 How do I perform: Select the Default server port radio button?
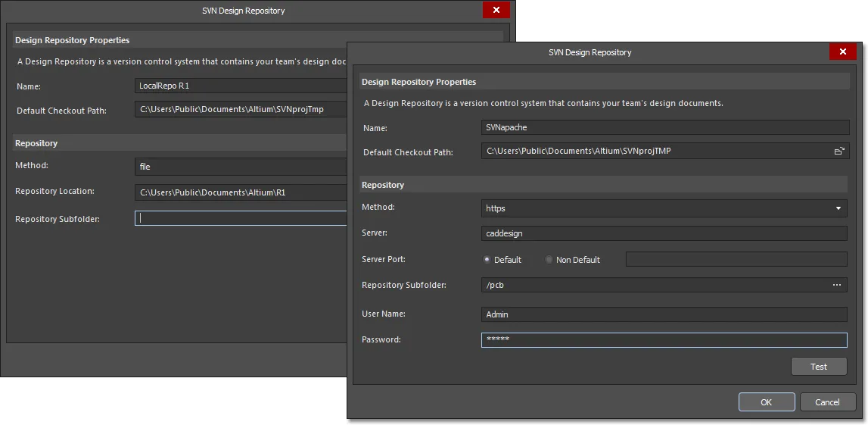[487, 259]
